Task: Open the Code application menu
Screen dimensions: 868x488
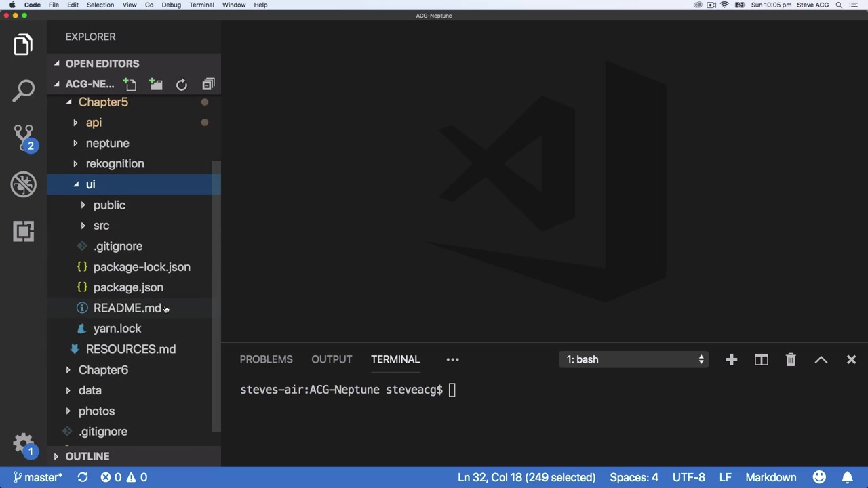Action: [x=33, y=5]
